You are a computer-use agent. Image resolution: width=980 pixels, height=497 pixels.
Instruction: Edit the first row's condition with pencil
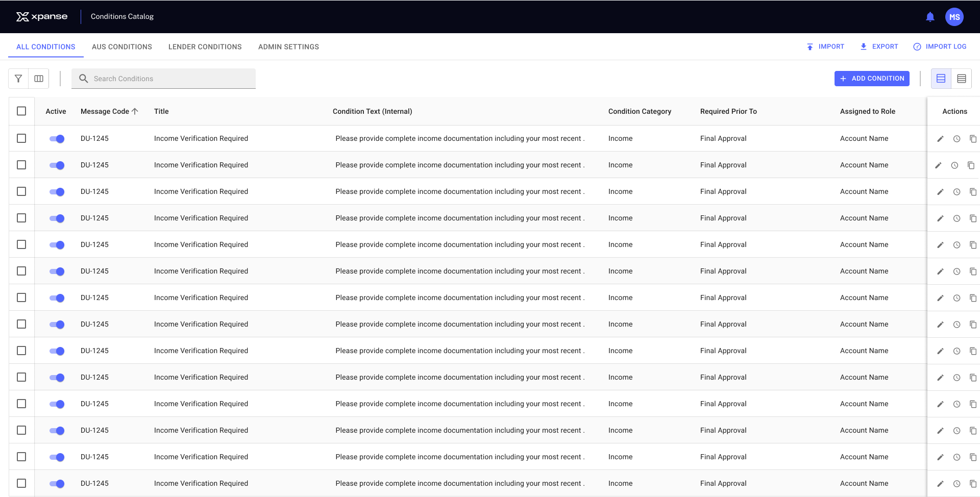coord(940,139)
